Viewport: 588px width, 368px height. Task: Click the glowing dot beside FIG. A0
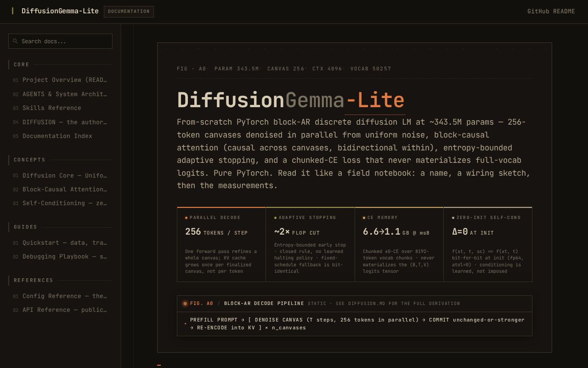coord(185,304)
